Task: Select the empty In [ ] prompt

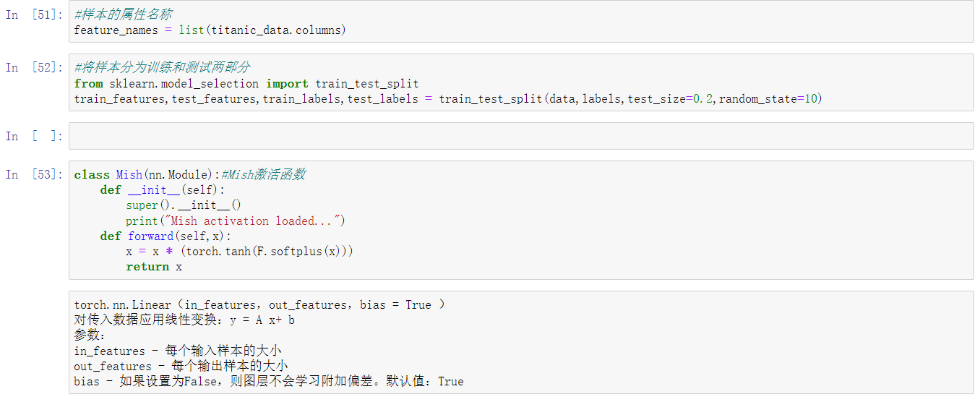Action: pyautogui.click(x=34, y=137)
